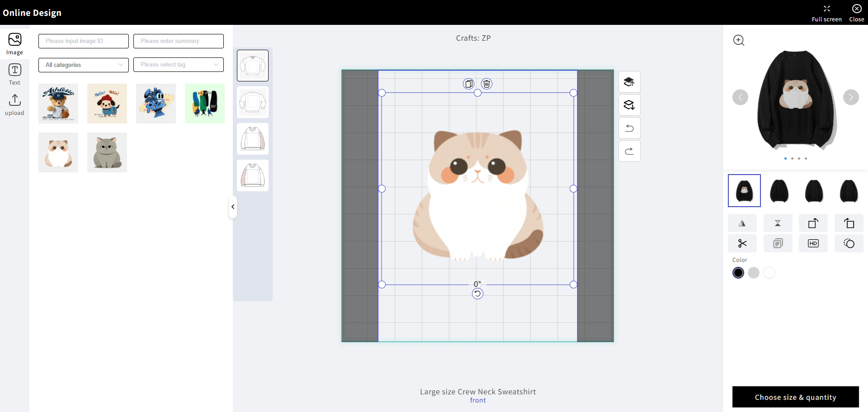Enter Full screen mode

click(826, 13)
